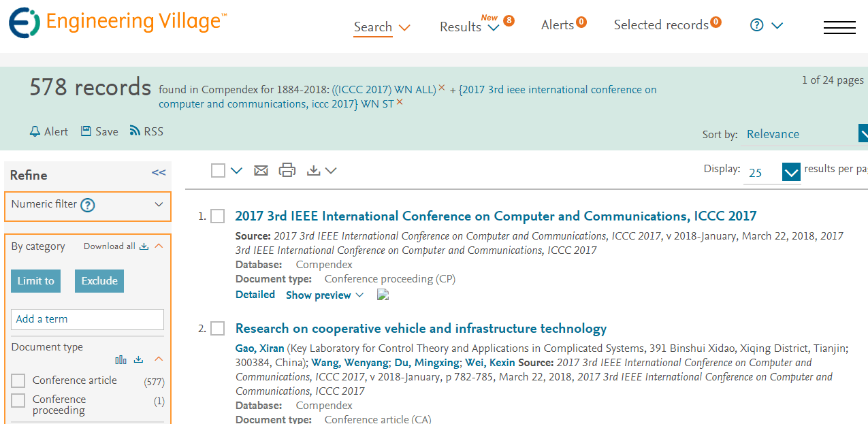The image size is (868, 424).
Task: Click the Add a term input field
Action: tap(87, 319)
